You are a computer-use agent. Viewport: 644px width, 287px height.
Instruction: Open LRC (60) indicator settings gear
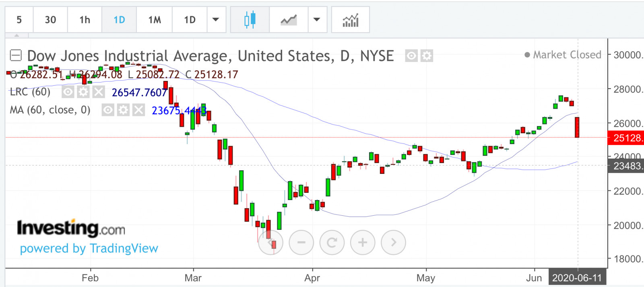83,92
